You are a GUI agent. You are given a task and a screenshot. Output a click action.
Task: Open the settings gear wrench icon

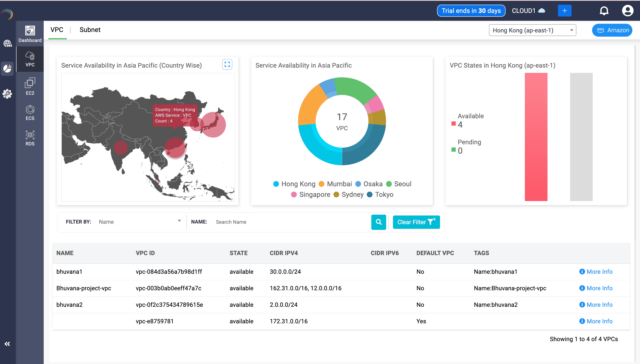coord(7,94)
